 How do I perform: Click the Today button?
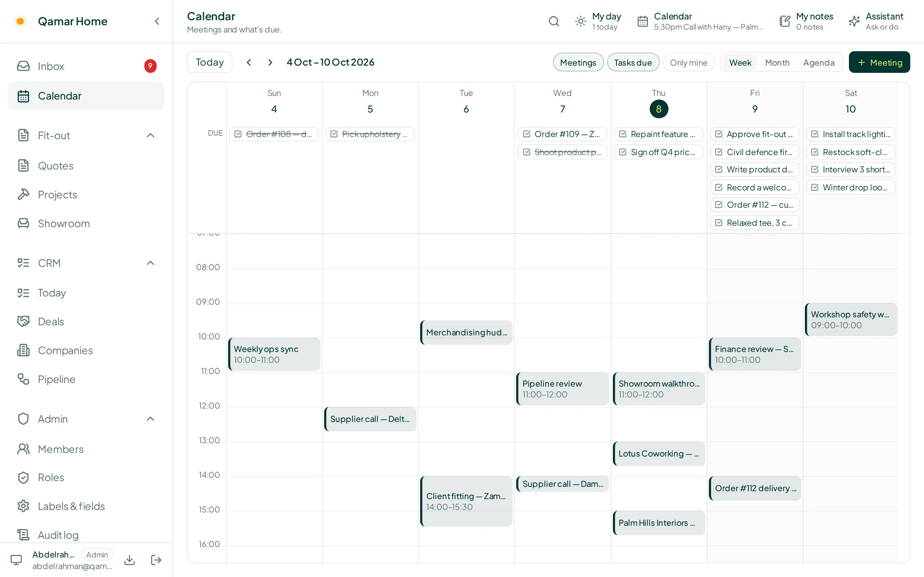pos(210,62)
